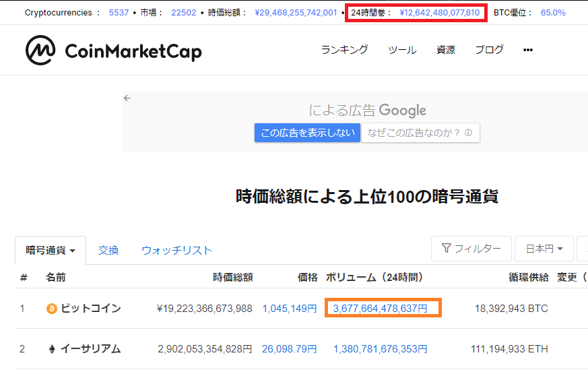
Task: Open the CoinMarketCap logo homepage link
Action: point(114,51)
